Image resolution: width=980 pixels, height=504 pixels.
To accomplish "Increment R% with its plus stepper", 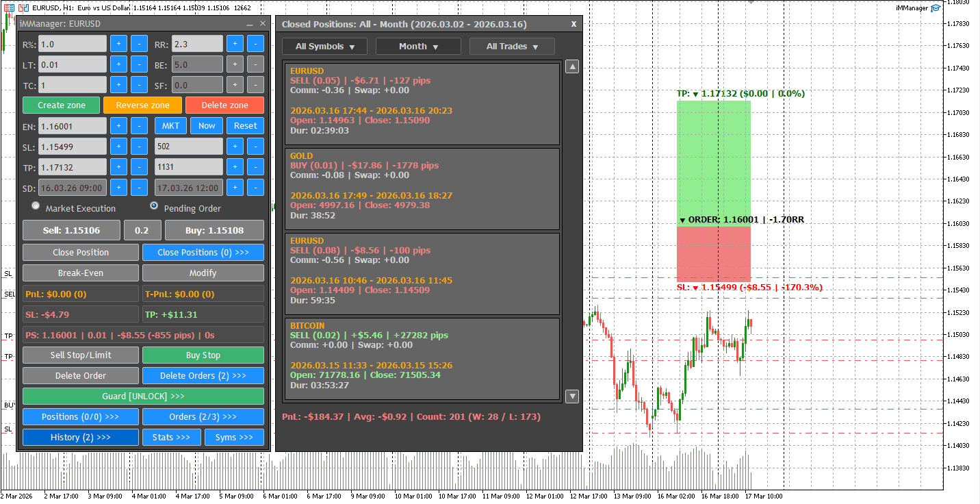I will pos(117,43).
